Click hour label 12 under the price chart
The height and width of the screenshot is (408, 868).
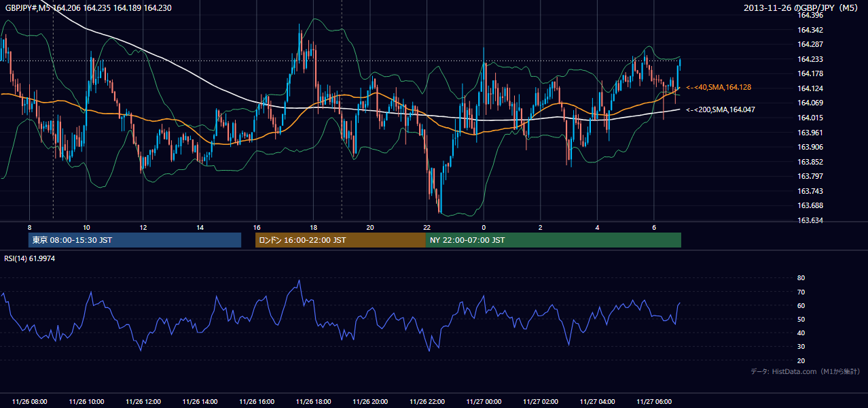click(x=143, y=227)
